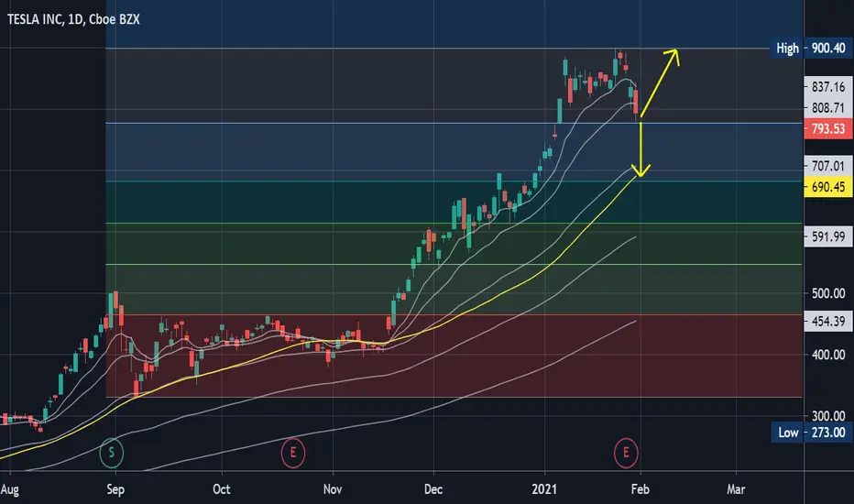Screen dimensions: 854x504
Task: Click the 707.01 price label
Action: pyautogui.click(x=828, y=166)
